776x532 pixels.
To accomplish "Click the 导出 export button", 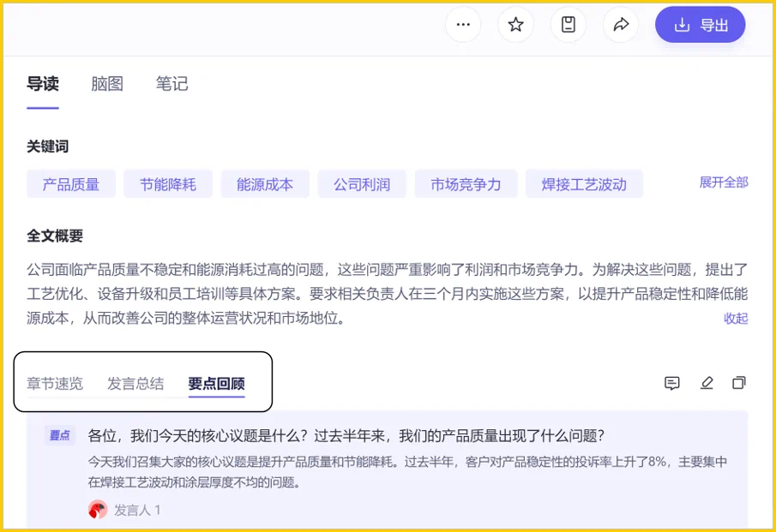I will [700, 25].
